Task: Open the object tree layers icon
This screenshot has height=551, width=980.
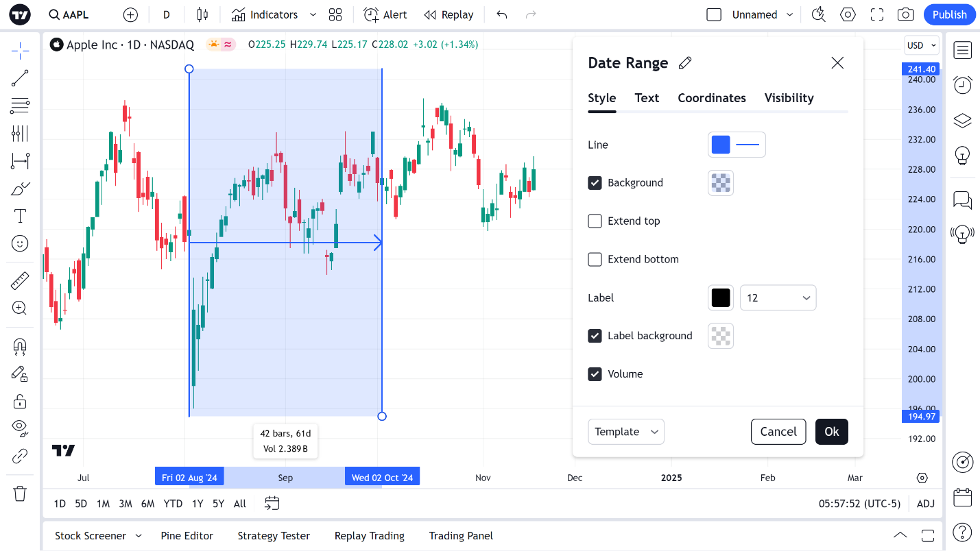Action: coord(963,121)
